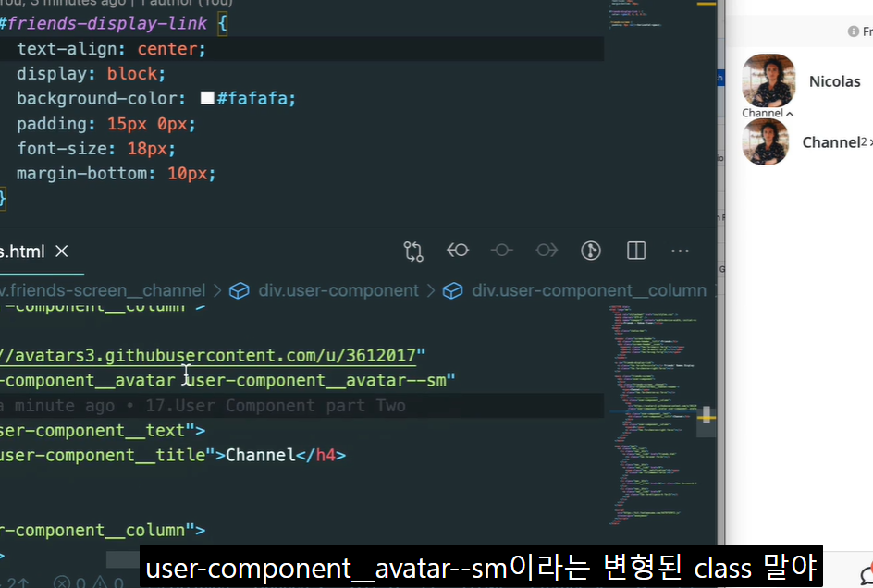Click the CSS editor minimap
This screenshot has width=873, height=588.
(634, 14)
